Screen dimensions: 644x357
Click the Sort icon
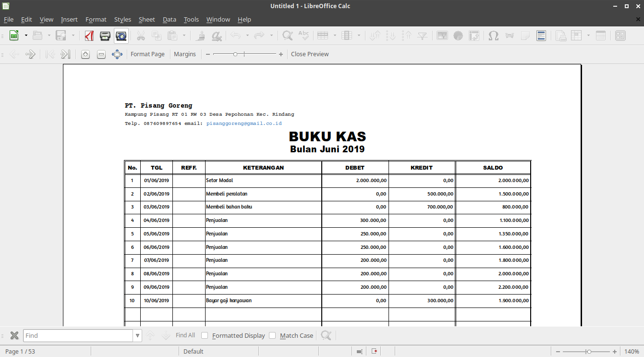coord(375,36)
